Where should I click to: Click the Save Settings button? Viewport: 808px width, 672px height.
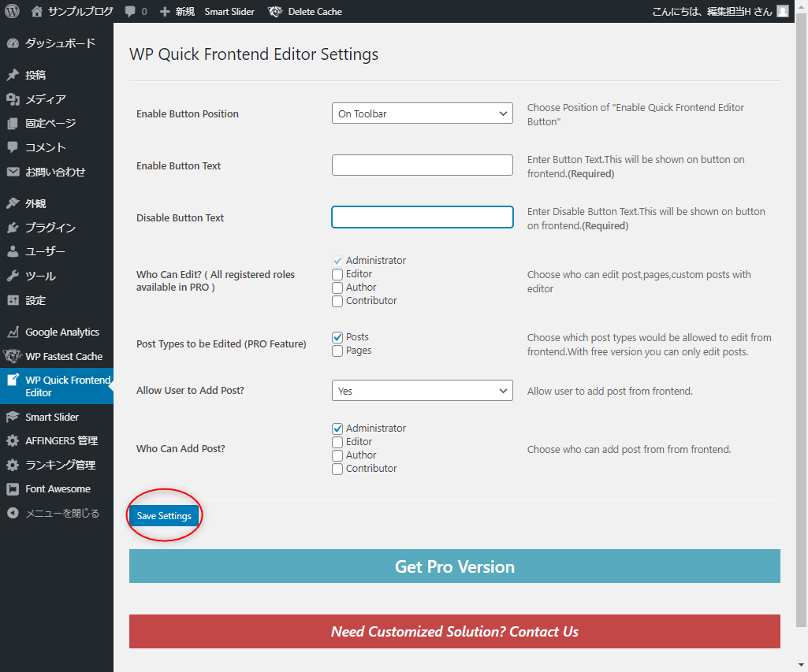tap(164, 515)
